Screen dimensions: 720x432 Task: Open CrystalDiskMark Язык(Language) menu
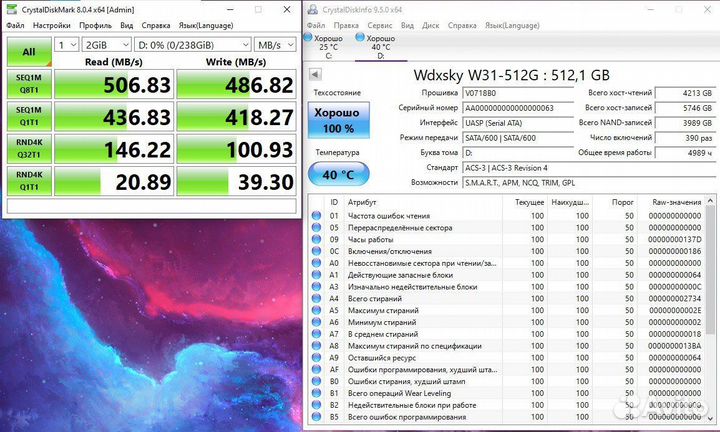pos(206,25)
